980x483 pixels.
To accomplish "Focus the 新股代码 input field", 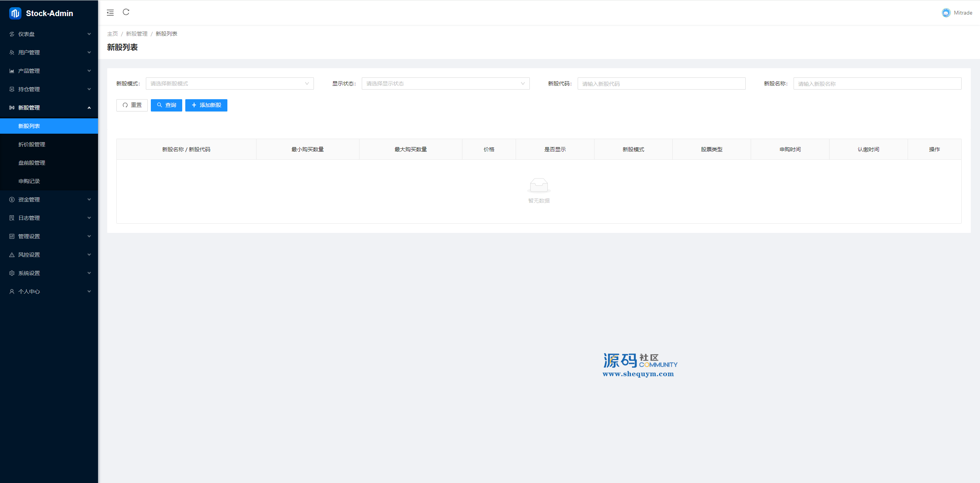I will coord(661,84).
